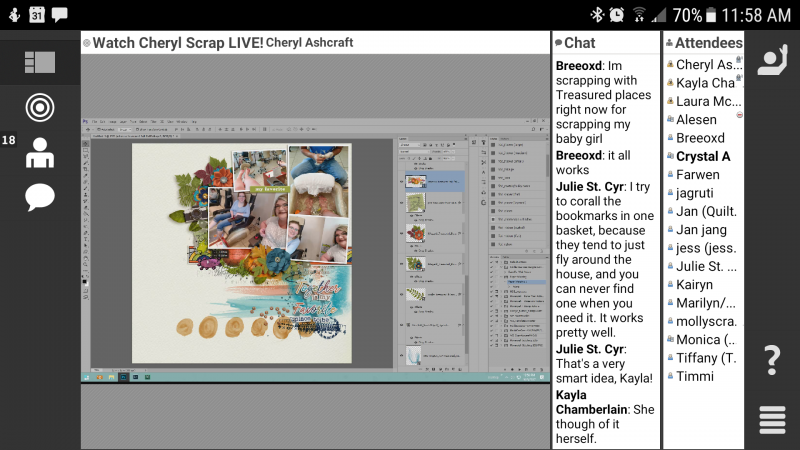Click the Photoshop foreground/background color swatch
This screenshot has width=800, height=450.
(x=85, y=281)
